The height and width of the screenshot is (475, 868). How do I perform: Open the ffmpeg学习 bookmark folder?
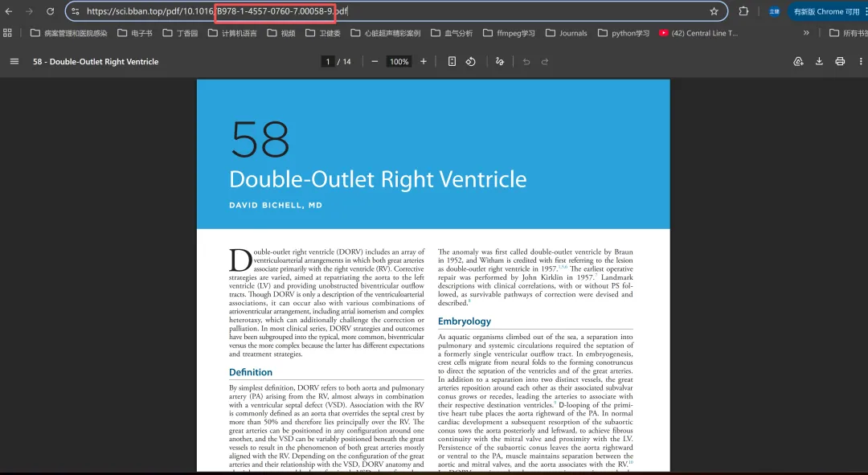tap(509, 33)
